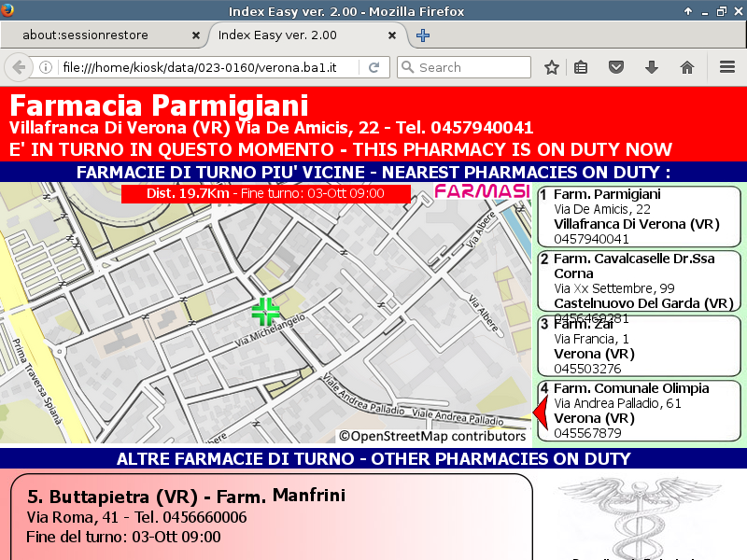Click the Firefox back arrow button
Image resolution: width=747 pixels, height=560 pixels.
coord(18,67)
